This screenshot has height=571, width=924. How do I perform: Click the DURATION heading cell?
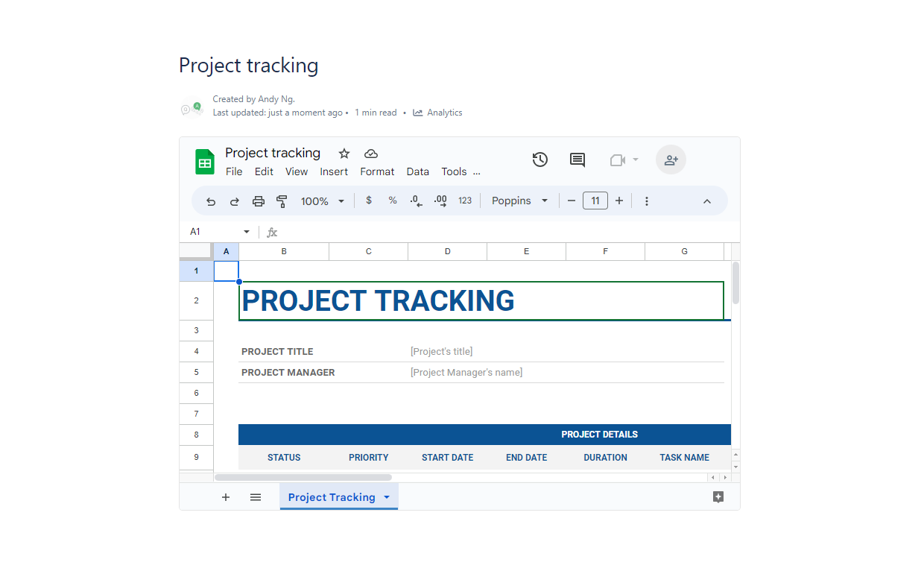click(605, 457)
